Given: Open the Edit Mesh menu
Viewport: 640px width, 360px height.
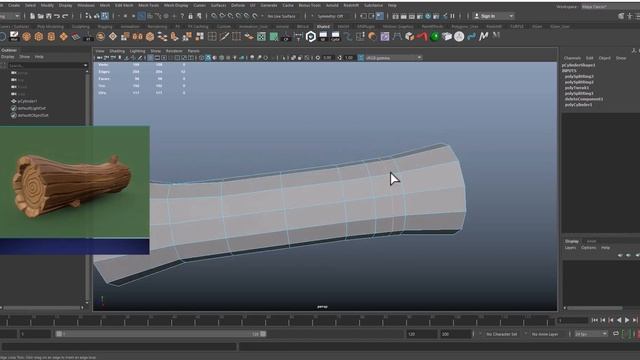Looking at the screenshot, I should click(124, 5).
